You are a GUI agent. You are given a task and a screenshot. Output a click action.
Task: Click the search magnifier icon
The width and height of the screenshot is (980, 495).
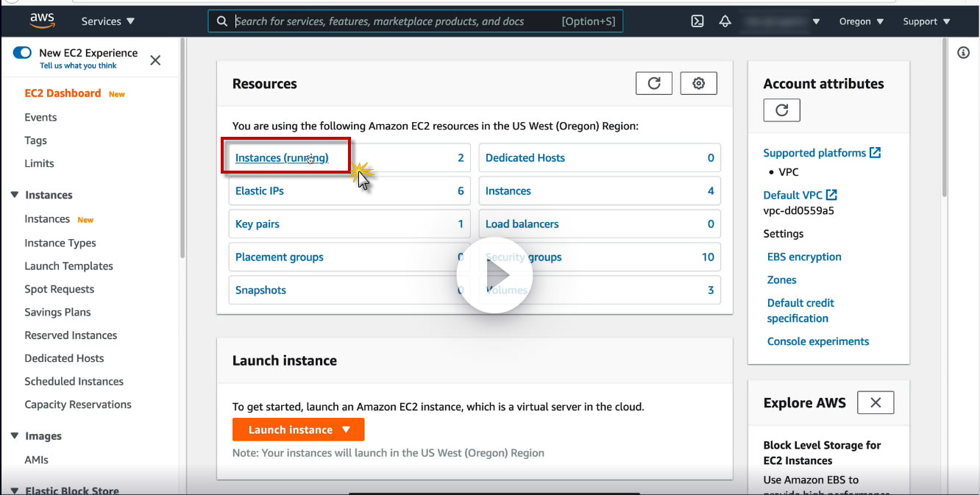tap(222, 21)
